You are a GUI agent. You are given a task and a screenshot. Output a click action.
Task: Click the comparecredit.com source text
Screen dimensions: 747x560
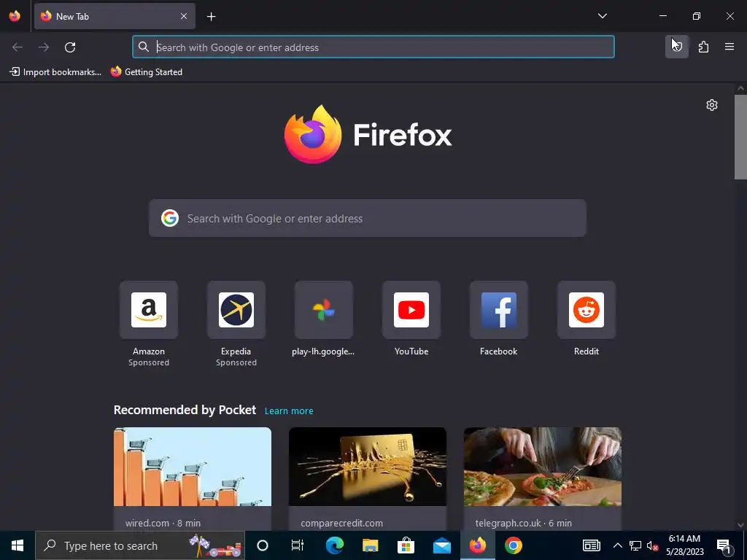[x=341, y=523]
